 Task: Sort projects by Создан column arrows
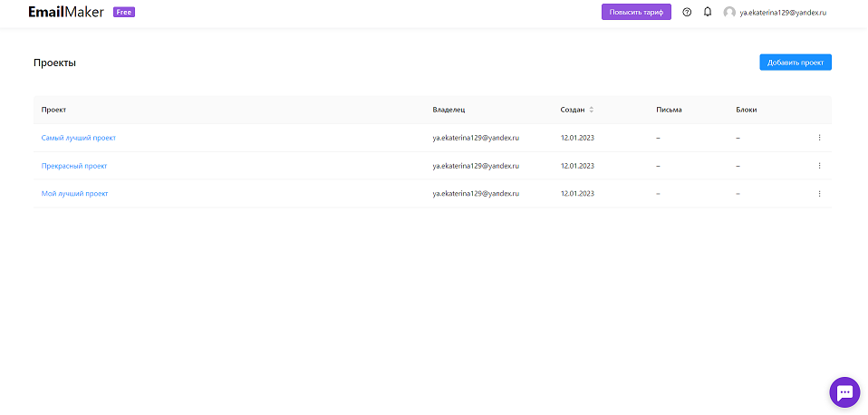pos(592,110)
